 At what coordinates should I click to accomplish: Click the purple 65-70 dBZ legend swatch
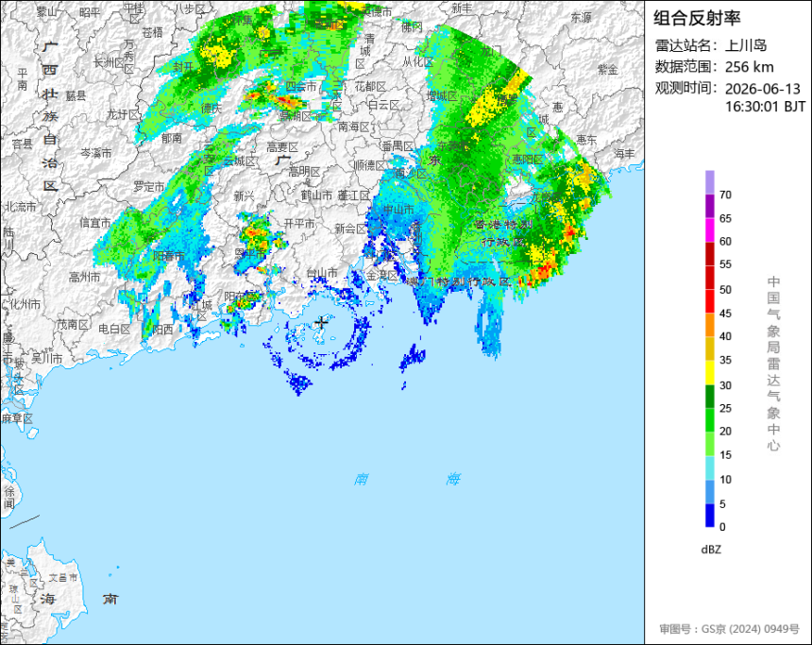coord(709,206)
